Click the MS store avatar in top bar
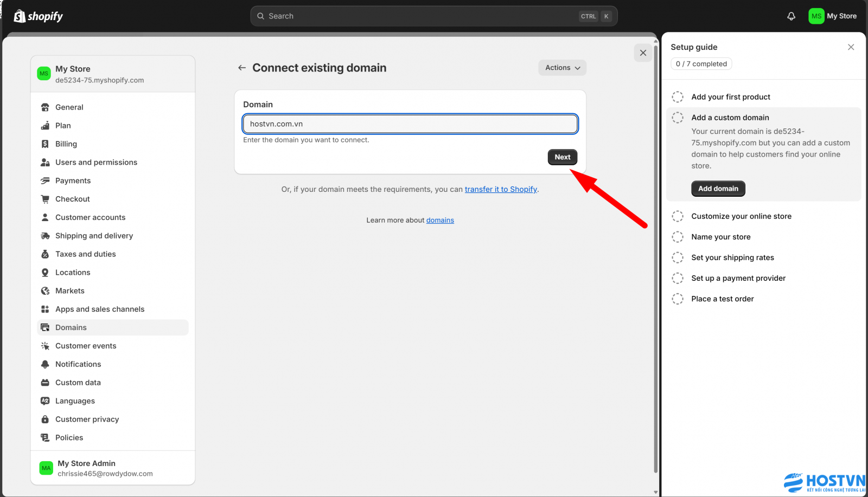The height and width of the screenshot is (497, 868). pyautogui.click(x=816, y=16)
